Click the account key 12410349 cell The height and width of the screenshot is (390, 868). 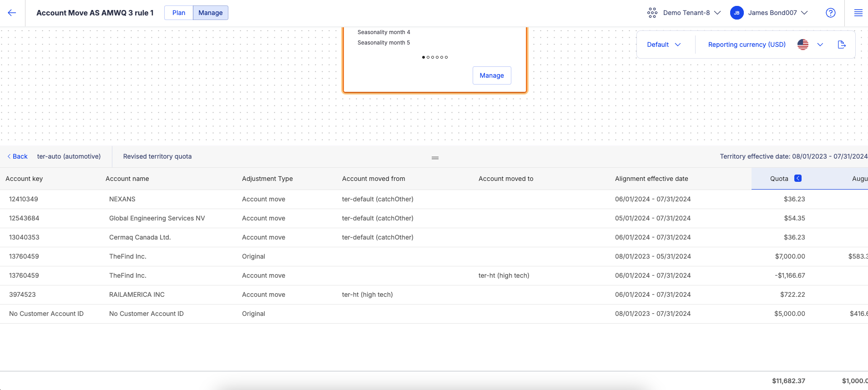click(24, 199)
